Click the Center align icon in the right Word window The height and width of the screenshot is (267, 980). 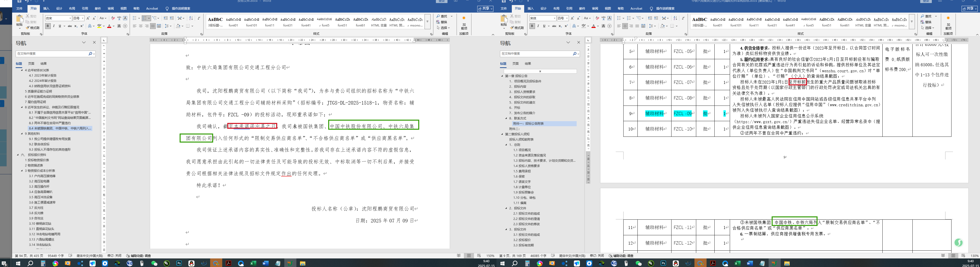tap(625, 26)
